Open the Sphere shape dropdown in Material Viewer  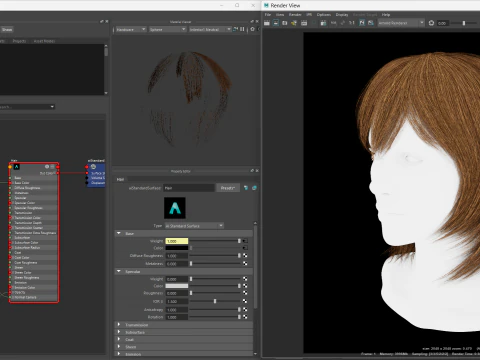tap(167, 29)
